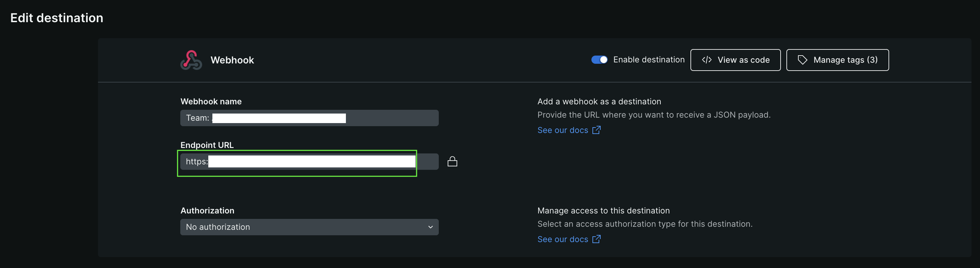
Task: Click the Enable destination label text
Action: click(x=649, y=60)
